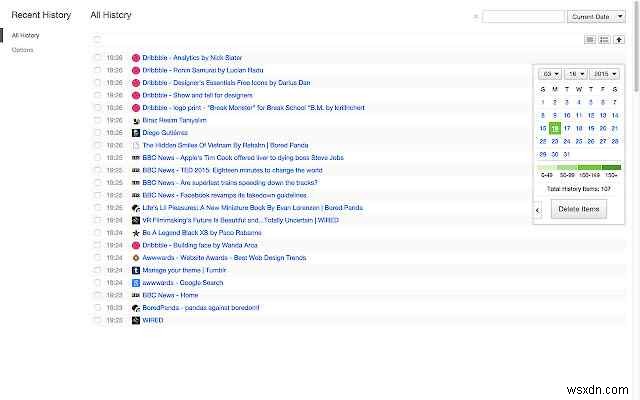Click Dribbble favicon beside Show and tell for designers
Image resolution: width=640 pixels, height=400 pixels.
click(136, 96)
